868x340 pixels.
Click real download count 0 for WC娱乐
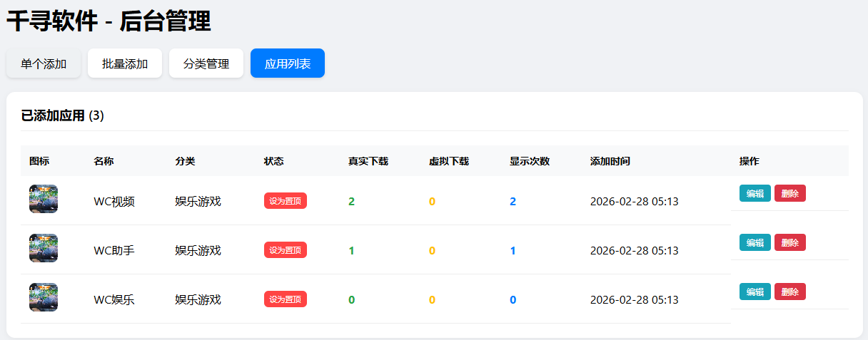pos(351,299)
